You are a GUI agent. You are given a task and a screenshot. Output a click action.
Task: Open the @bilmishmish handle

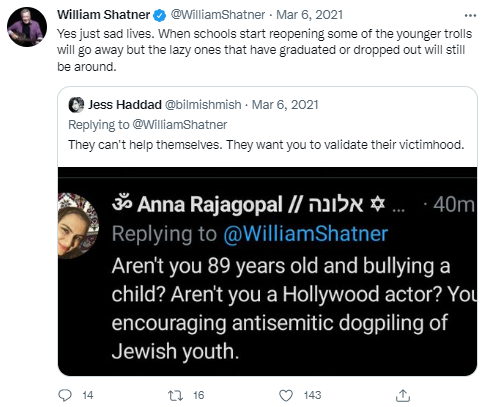pos(203,105)
